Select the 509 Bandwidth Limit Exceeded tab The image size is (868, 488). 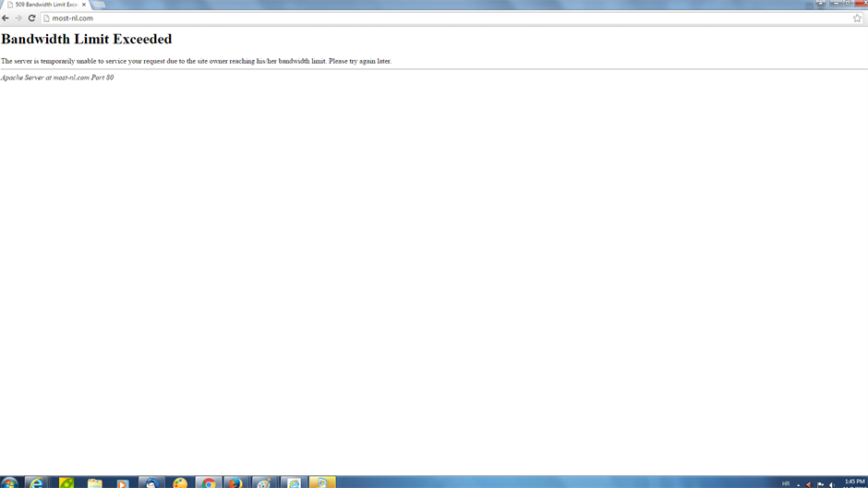(x=44, y=5)
